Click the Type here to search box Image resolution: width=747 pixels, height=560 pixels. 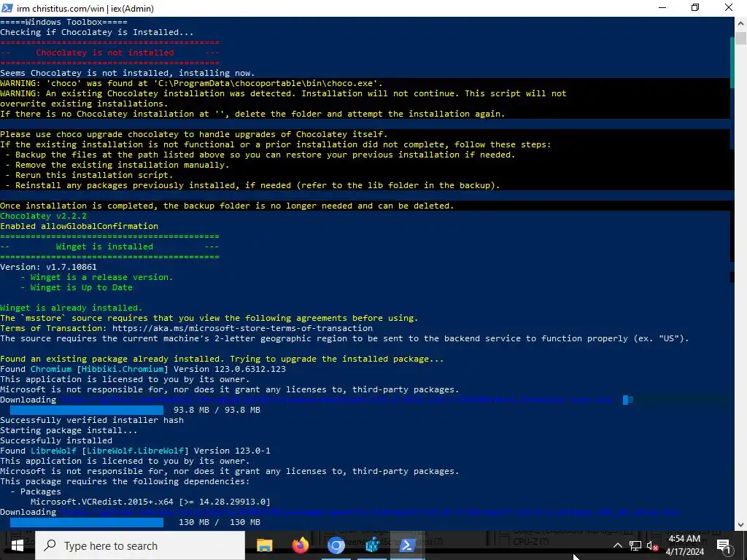140,545
